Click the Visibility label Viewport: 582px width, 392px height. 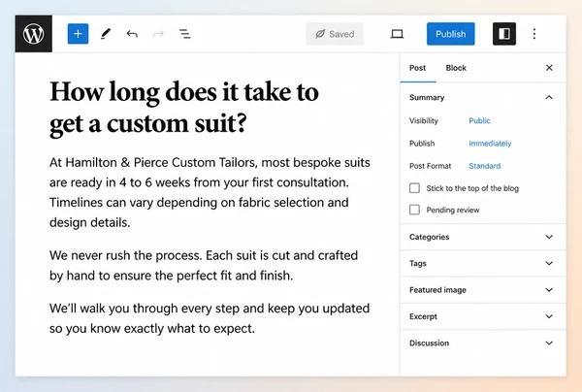(424, 120)
